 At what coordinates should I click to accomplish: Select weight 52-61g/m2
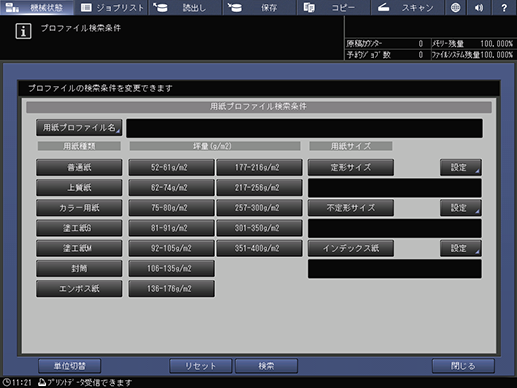[171, 167]
